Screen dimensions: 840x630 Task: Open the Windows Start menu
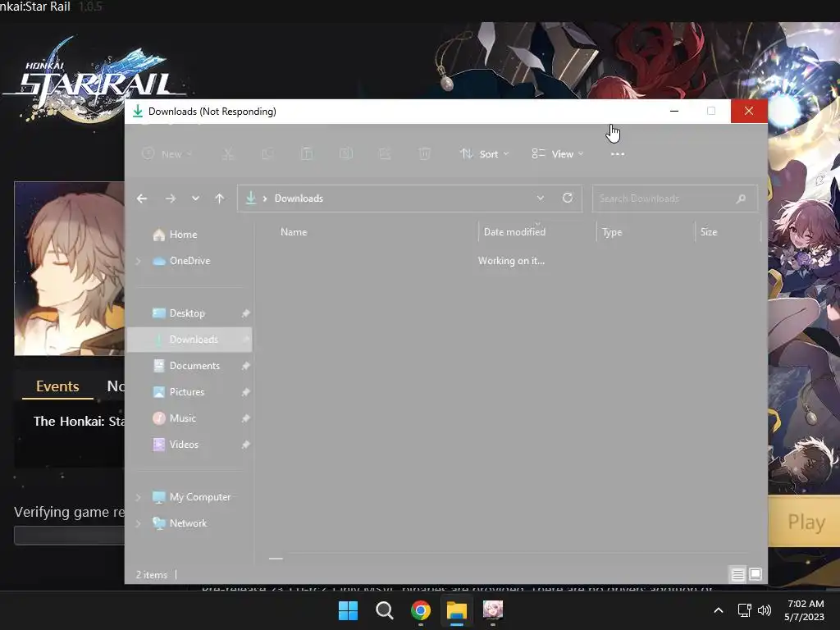point(348,610)
